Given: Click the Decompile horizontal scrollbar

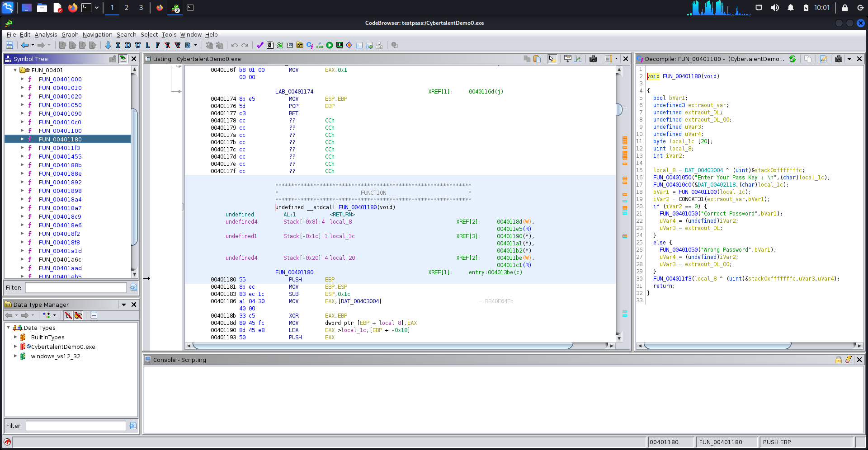Looking at the screenshot, I should (x=717, y=346).
